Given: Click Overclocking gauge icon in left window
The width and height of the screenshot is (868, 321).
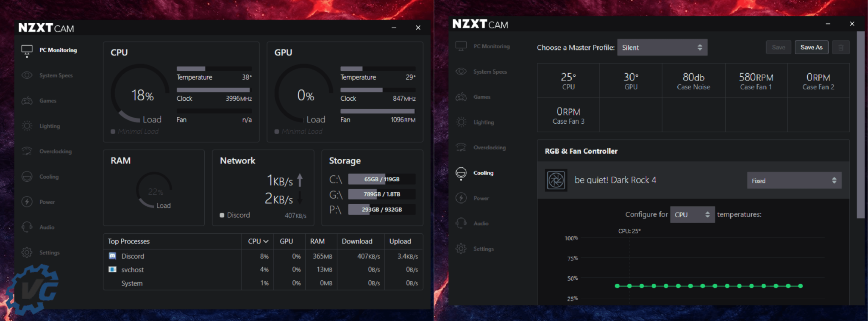Looking at the screenshot, I should (x=27, y=151).
